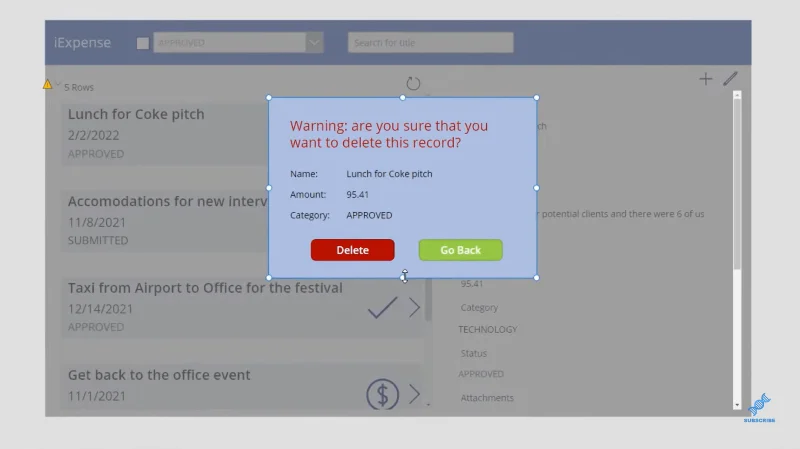Click the pencil edit icon
Screen dimensions: 800x449
click(730, 79)
